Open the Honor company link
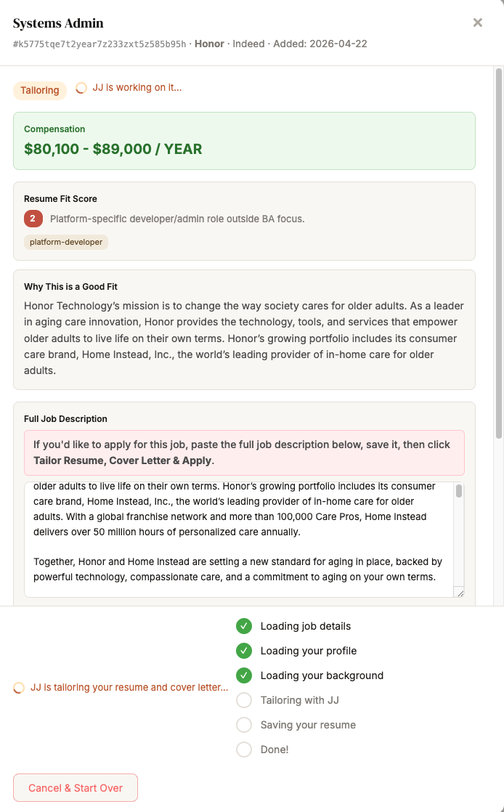The width and height of the screenshot is (504, 812). point(209,44)
